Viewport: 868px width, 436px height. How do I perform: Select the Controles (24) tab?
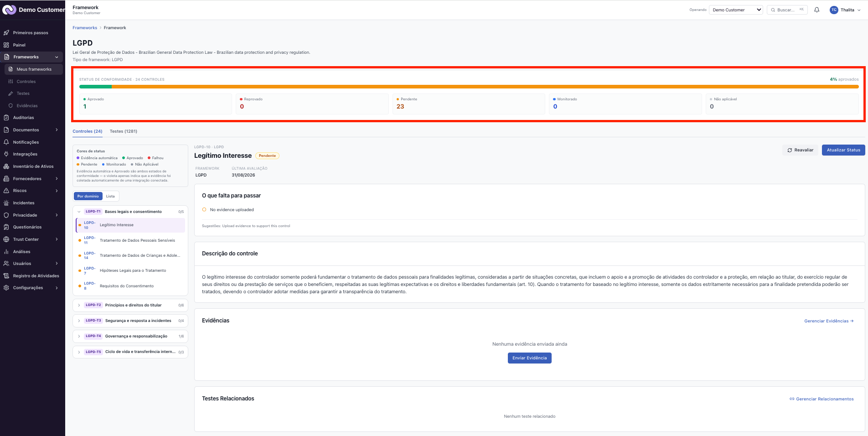88,131
